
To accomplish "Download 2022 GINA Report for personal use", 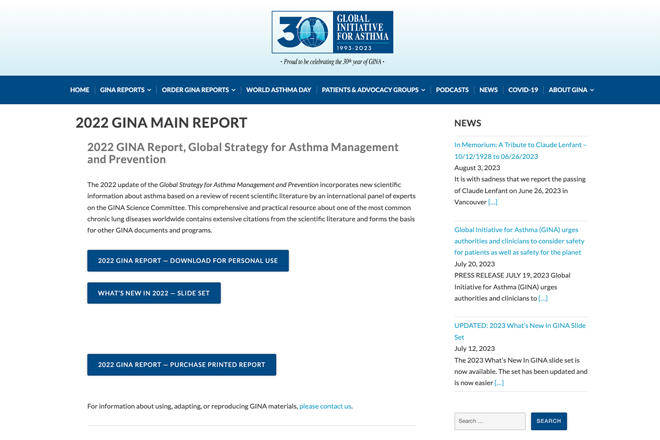I will [188, 261].
